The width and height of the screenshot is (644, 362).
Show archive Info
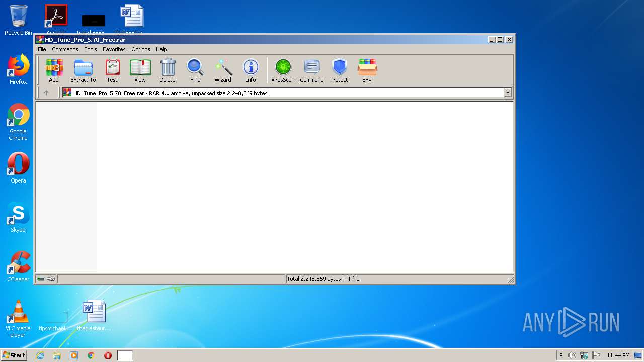tap(251, 70)
